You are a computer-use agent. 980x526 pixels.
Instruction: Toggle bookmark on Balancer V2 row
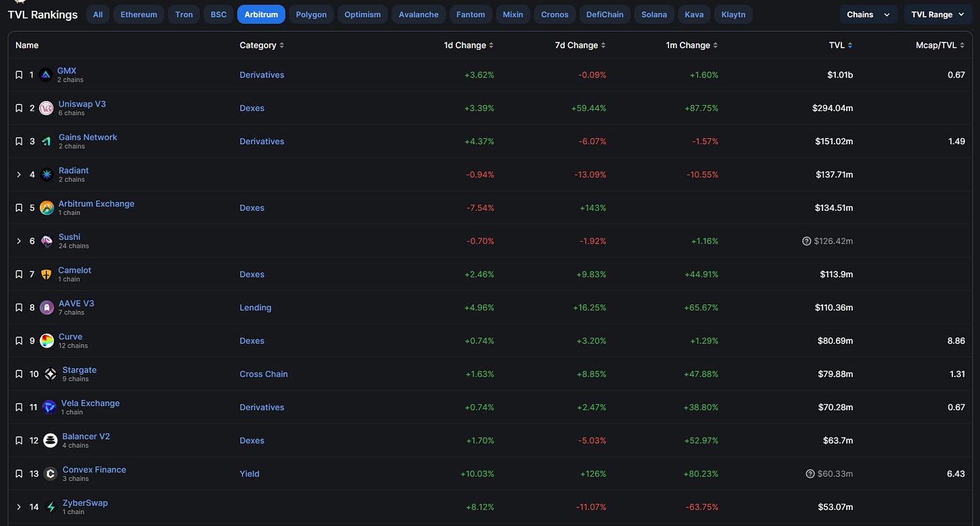pyautogui.click(x=19, y=440)
